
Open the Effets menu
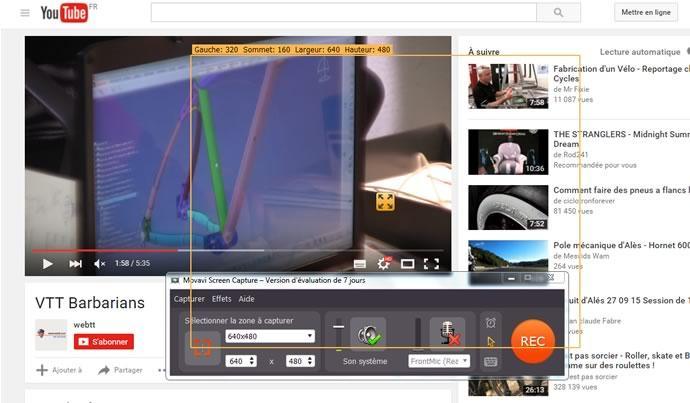click(221, 299)
